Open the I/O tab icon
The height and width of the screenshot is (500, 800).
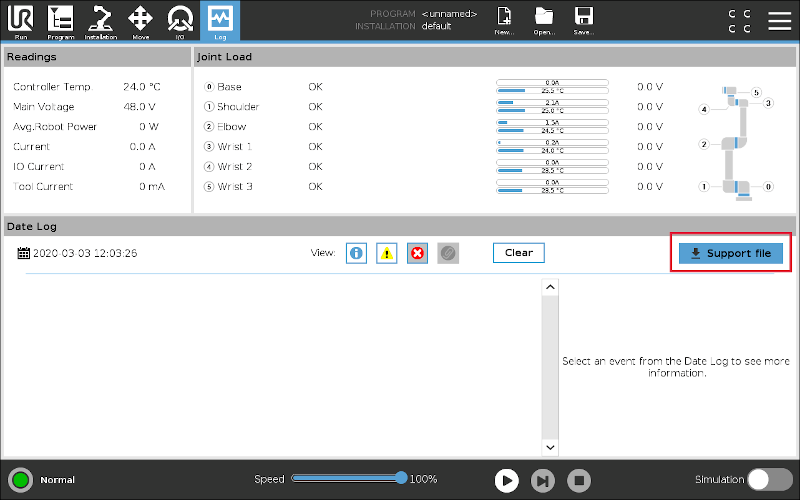point(180,20)
